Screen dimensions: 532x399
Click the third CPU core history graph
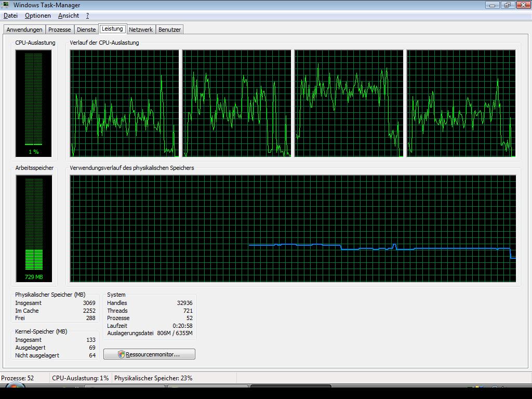click(x=349, y=103)
